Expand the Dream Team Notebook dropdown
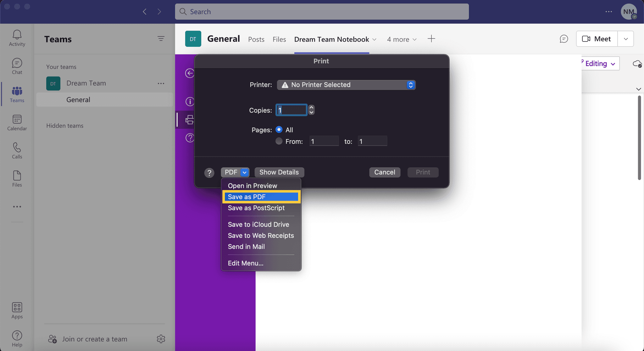This screenshot has width=644, height=351. pyautogui.click(x=375, y=39)
